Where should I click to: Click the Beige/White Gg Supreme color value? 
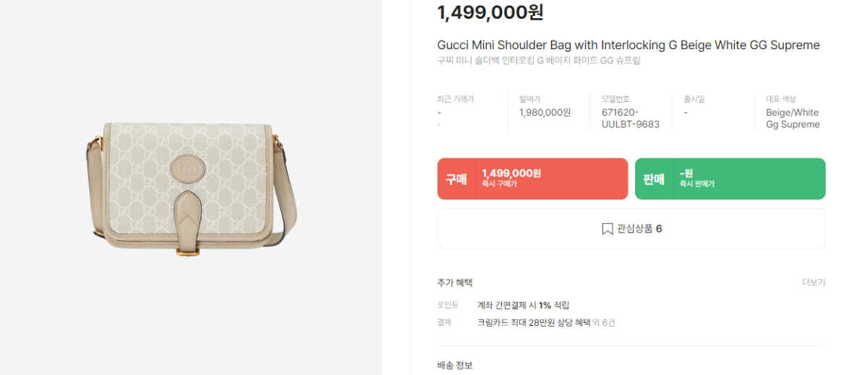coord(792,118)
